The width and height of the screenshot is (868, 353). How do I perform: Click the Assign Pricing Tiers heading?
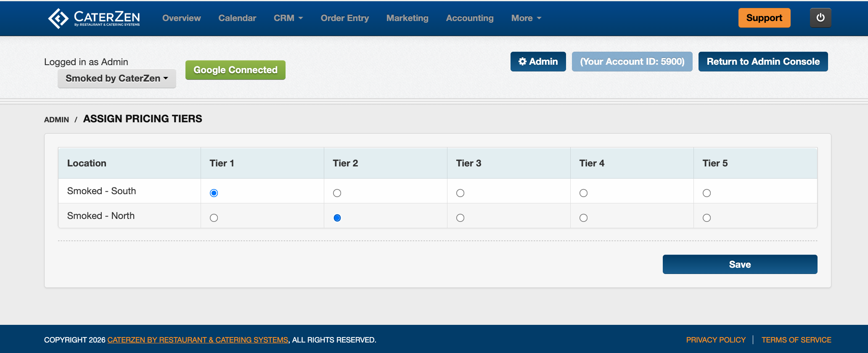tap(143, 119)
